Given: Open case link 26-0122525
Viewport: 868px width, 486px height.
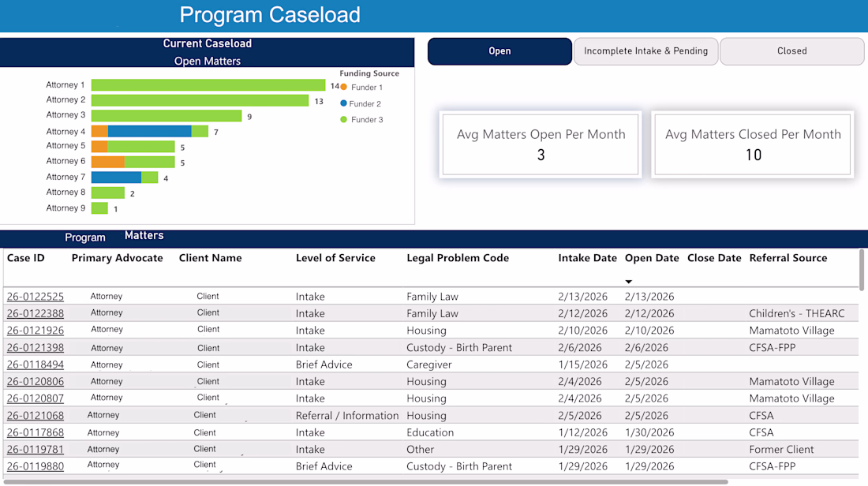Looking at the screenshot, I should coord(36,297).
